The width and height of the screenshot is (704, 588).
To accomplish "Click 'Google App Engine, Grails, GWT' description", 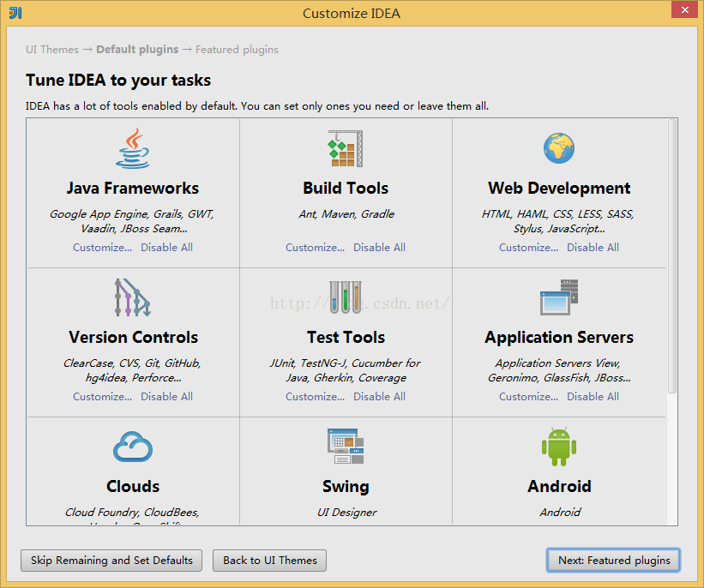I will click(x=131, y=214).
